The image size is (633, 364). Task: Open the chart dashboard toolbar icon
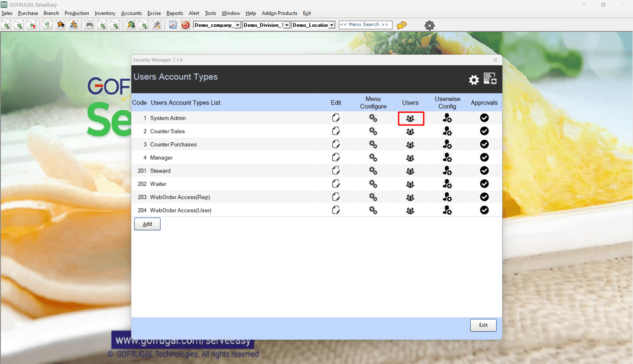point(173,25)
